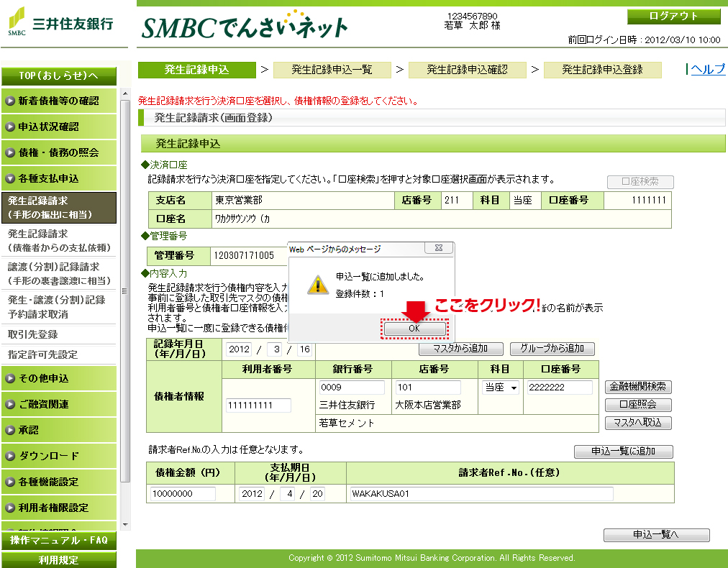Screen dimensions: 728x568
Task: Click the 発生記録申込一覧 step tab
Action: pyautogui.click(x=332, y=70)
